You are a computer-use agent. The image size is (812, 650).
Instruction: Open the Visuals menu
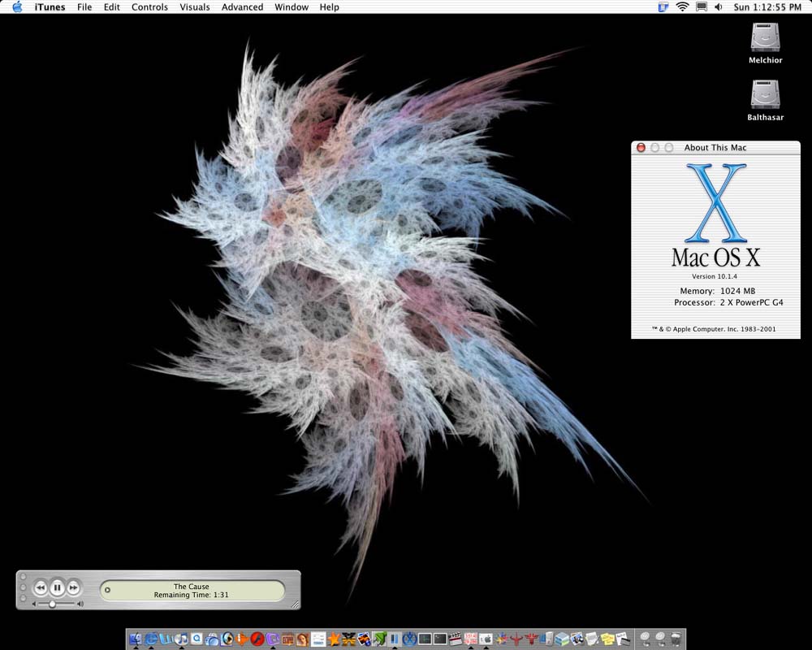tap(195, 6)
